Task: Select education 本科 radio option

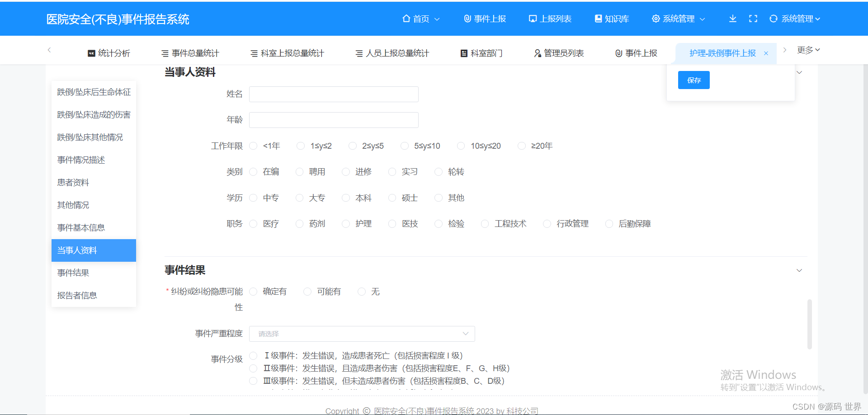Action: (346, 198)
